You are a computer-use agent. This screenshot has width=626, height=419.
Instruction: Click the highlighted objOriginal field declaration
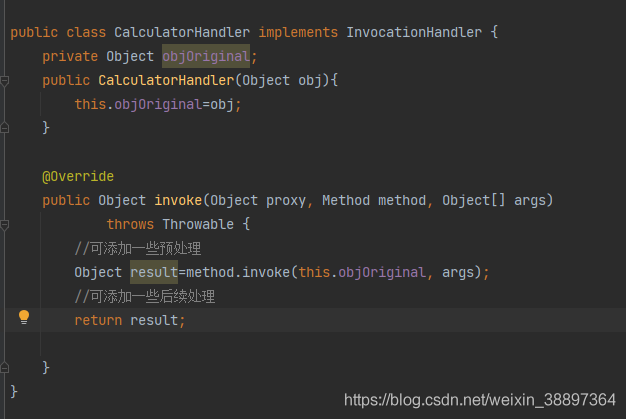coord(206,56)
